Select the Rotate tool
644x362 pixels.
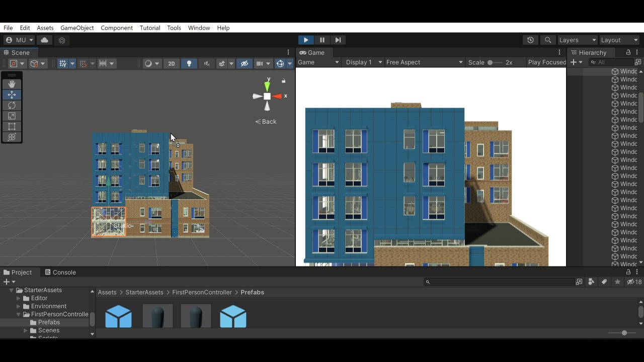(x=12, y=106)
